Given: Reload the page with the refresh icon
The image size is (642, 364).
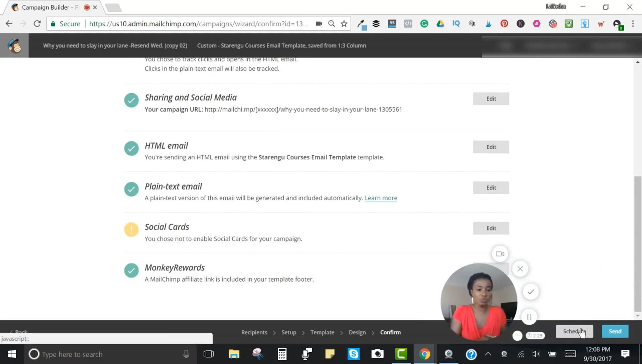Looking at the screenshot, I should [37, 24].
